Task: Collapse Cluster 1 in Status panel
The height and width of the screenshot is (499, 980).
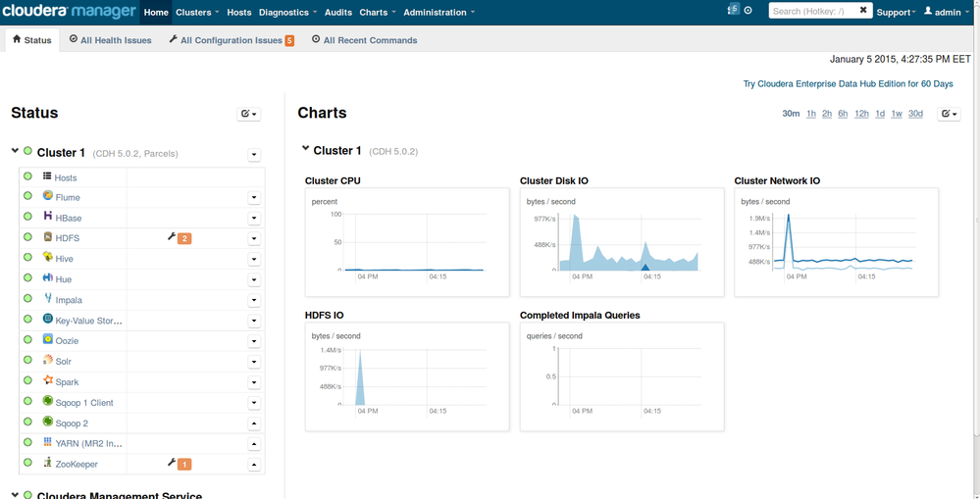Action: pos(15,151)
